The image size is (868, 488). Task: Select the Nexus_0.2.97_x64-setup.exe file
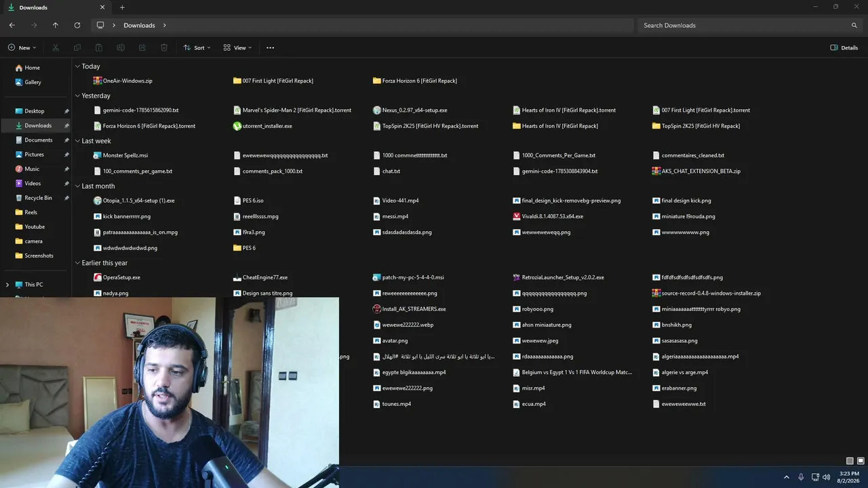(x=410, y=110)
